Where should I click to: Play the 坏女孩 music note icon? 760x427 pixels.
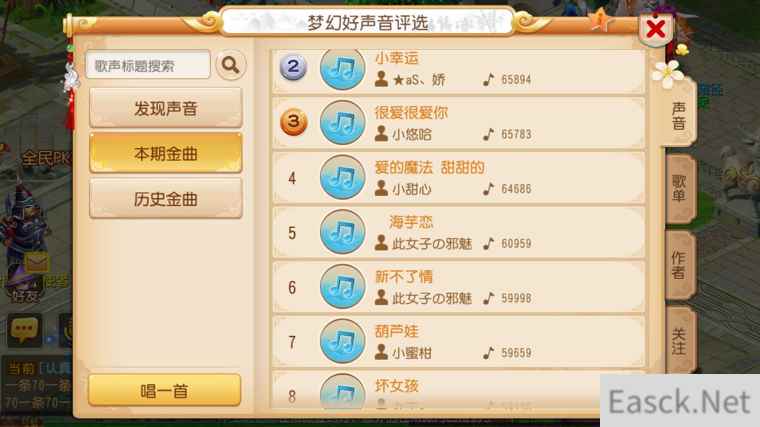point(343,392)
